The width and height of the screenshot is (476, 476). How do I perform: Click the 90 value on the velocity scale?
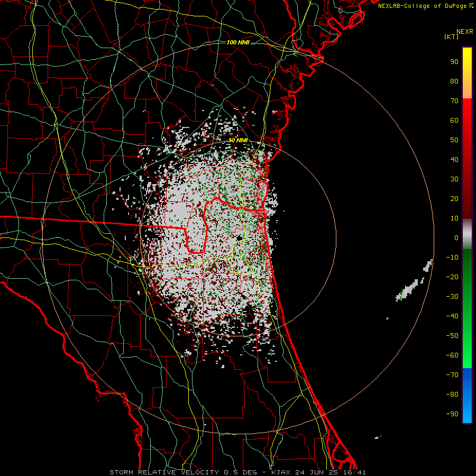(x=454, y=62)
